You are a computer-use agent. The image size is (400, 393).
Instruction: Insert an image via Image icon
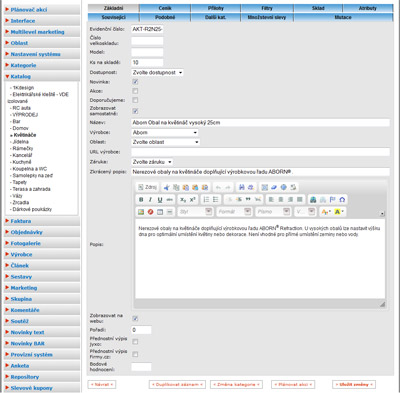pos(141,212)
